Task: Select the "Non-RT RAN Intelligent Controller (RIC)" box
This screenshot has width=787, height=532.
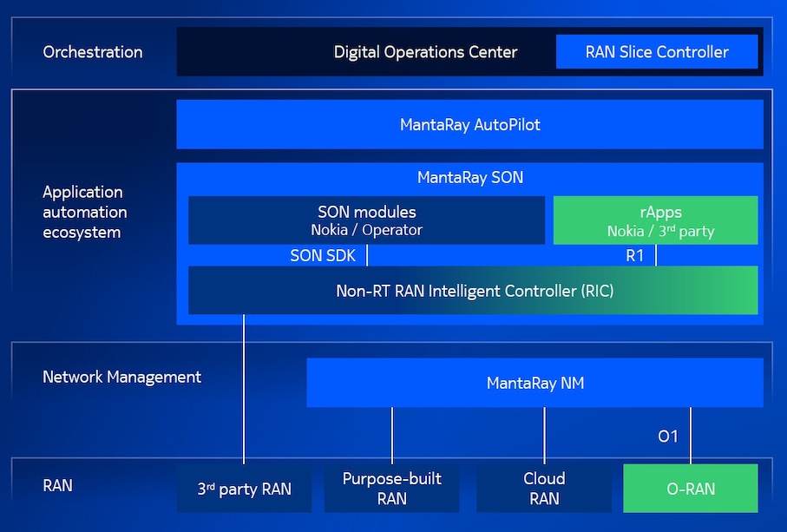Action: pos(473,291)
